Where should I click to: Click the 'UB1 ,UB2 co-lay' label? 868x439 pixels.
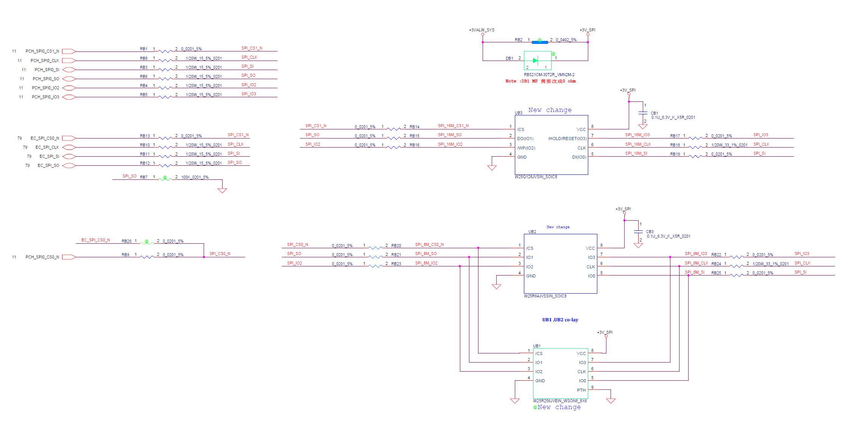[560, 320]
